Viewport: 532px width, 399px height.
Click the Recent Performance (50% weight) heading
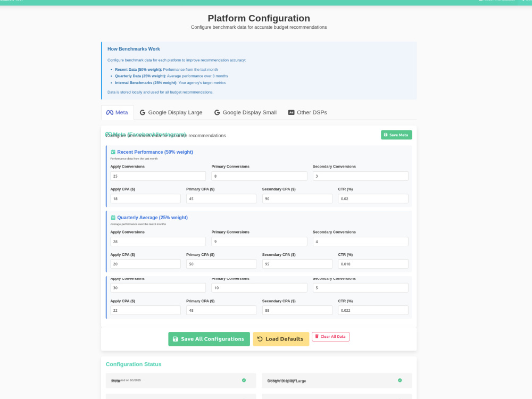tap(155, 152)
